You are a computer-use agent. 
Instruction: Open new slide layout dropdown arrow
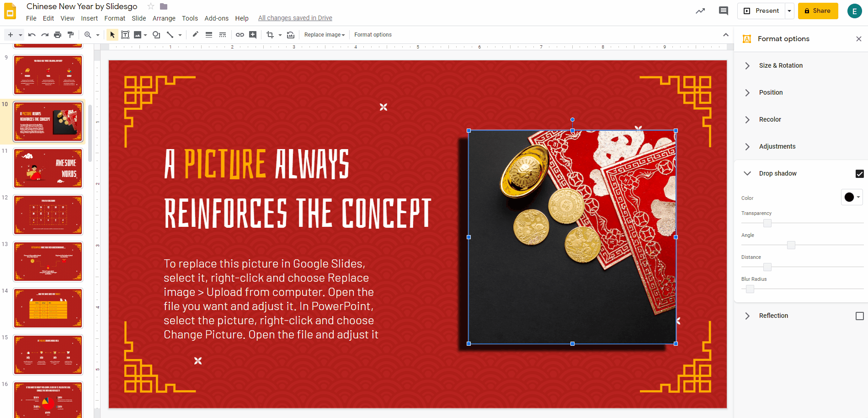(20, 35)
